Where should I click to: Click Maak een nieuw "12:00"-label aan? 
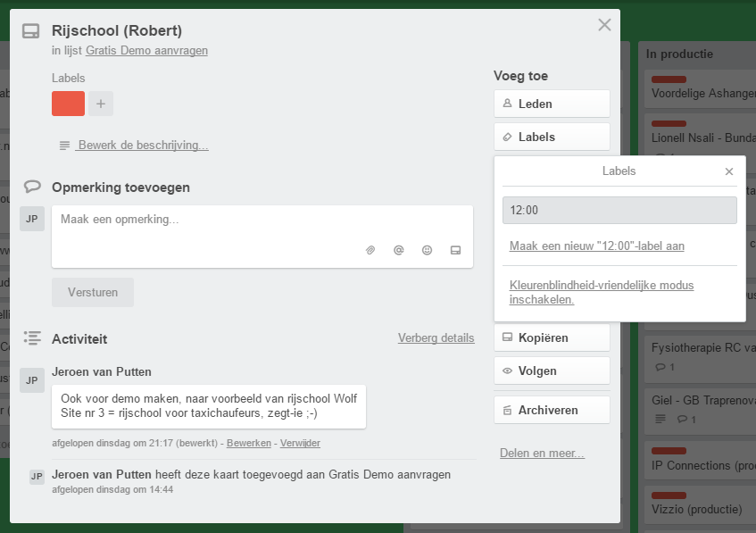(597, 246)
